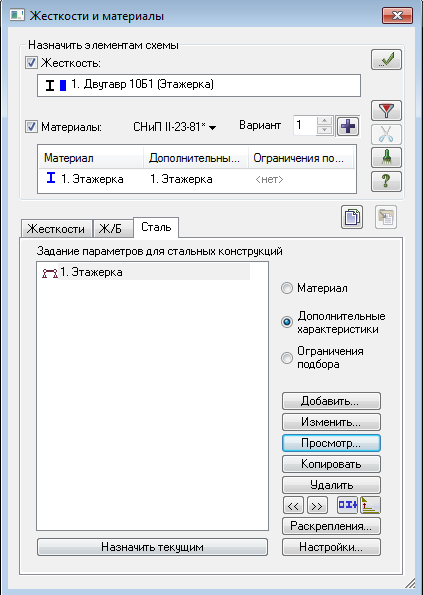This screenshot has width=423, height=595.
Task: Click the Назначить текущим button
Action: point(152,547)
